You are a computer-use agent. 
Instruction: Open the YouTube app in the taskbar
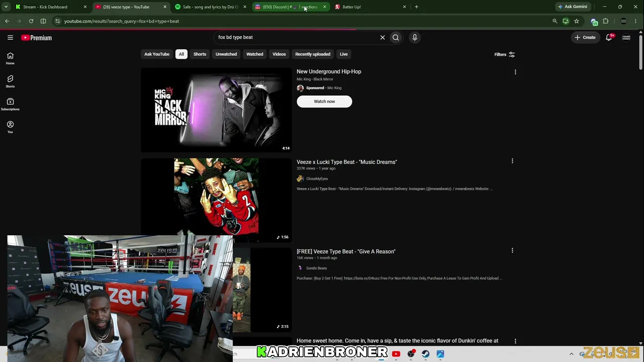(396, 354)
